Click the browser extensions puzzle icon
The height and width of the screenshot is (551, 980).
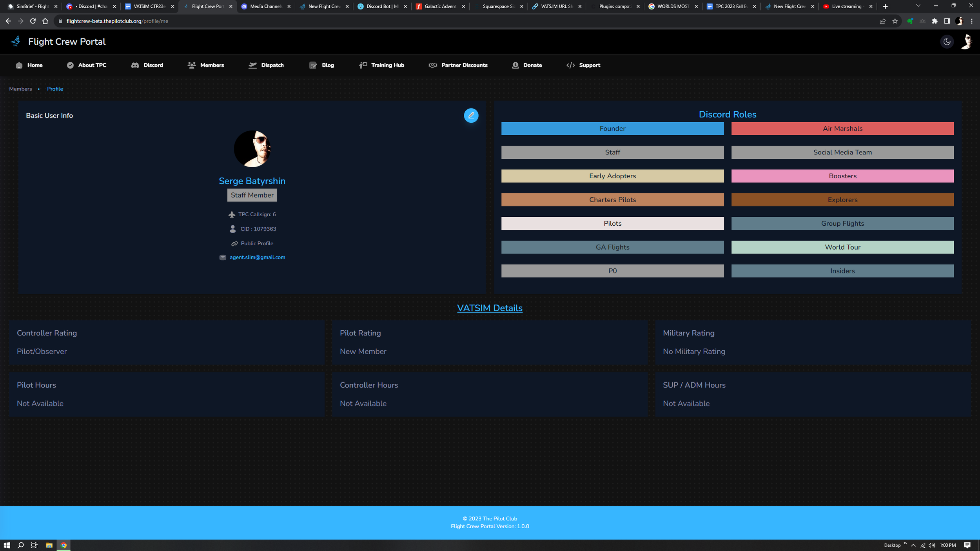(935, 21)
